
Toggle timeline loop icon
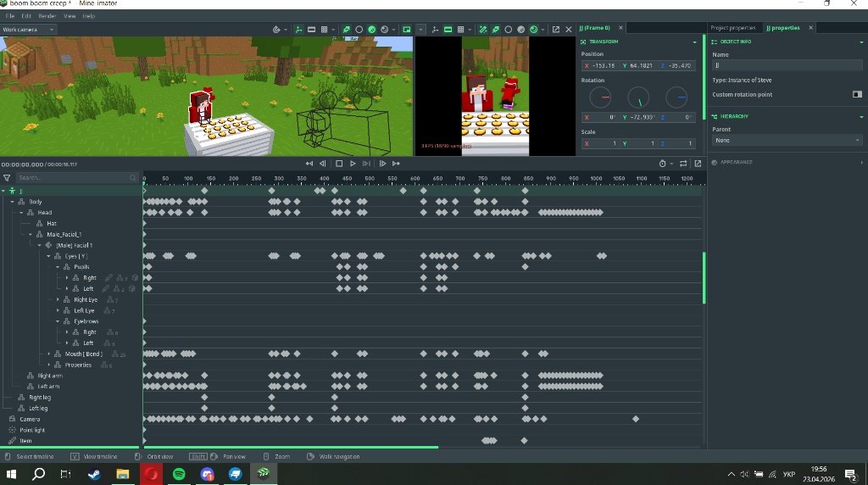point(683,164)
